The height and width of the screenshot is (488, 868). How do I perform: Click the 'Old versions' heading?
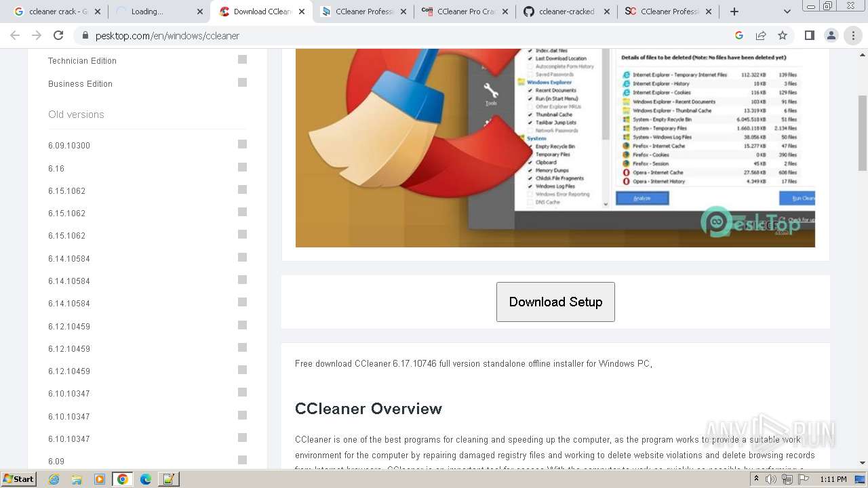[x=76, y=114]
